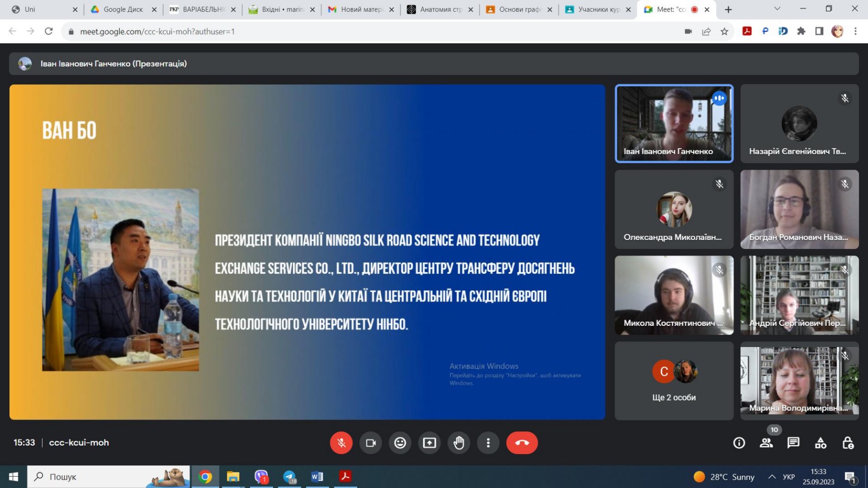Bookmark this page with star icon

pyautogui.click(x=724, y=31)
